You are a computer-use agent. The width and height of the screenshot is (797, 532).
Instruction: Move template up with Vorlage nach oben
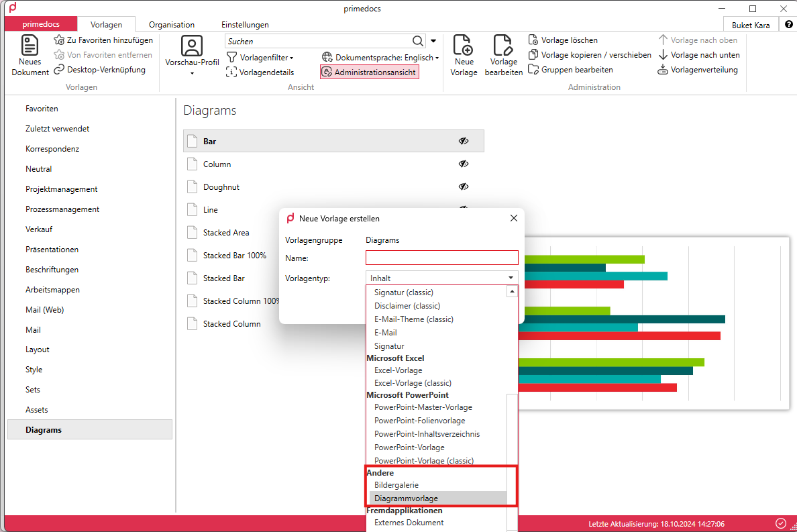point(698,40)
